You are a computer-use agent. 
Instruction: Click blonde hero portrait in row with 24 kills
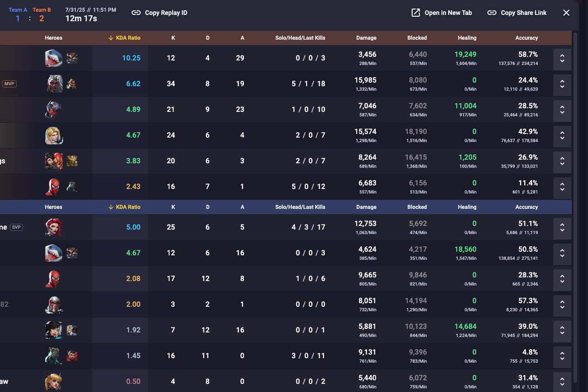click(54, 135)
